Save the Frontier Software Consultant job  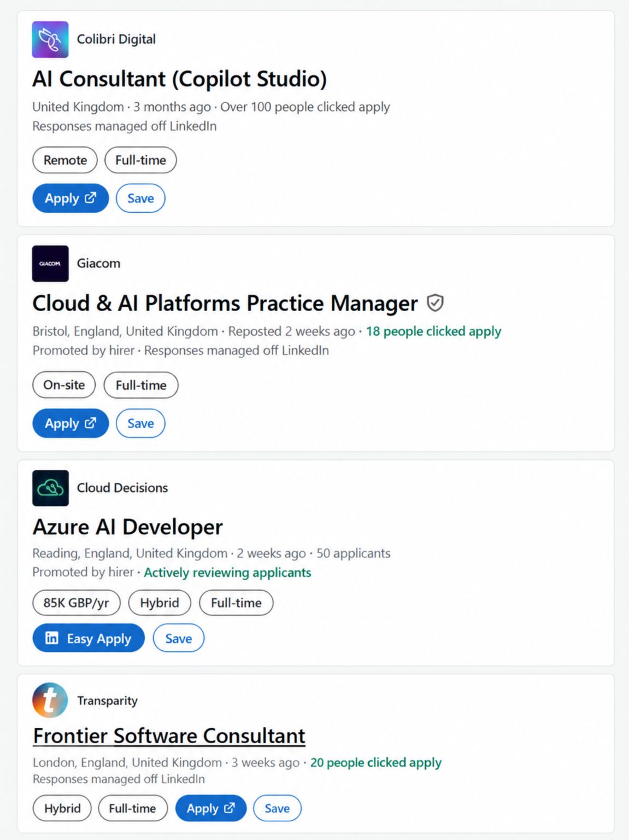click(x=277, y=808)
